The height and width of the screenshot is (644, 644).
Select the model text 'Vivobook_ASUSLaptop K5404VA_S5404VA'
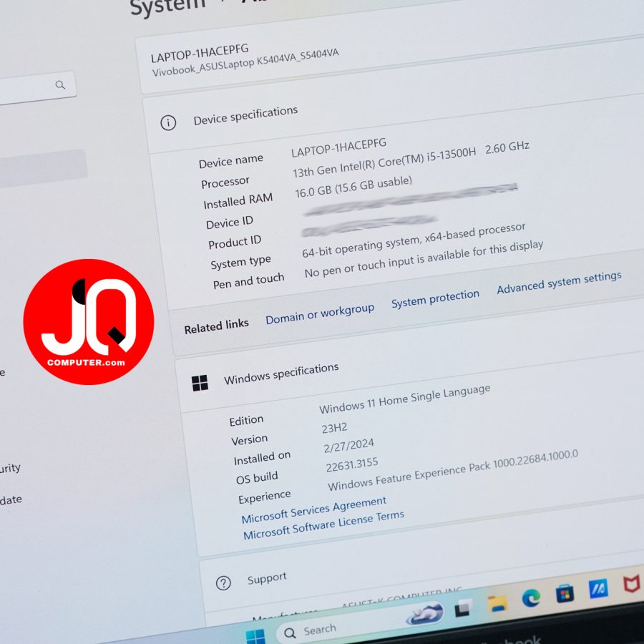click(245, 62)
